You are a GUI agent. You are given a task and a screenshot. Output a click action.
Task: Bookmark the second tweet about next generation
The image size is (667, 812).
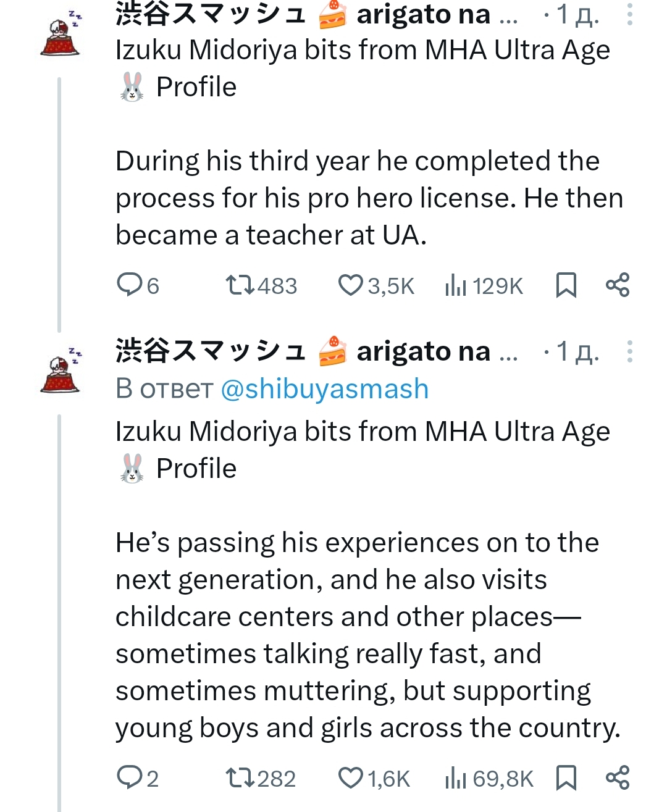click(566, 778)
